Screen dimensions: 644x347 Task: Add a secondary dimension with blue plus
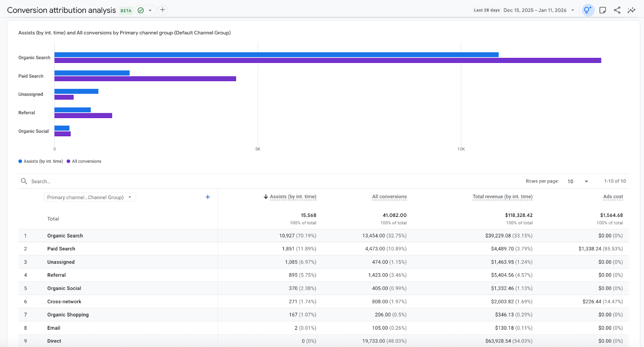pos(208,197)
